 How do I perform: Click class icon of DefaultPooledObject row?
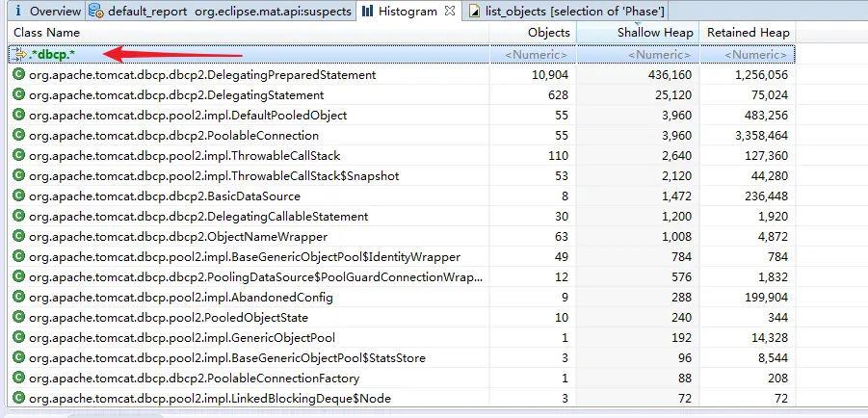tap(19, 116)
